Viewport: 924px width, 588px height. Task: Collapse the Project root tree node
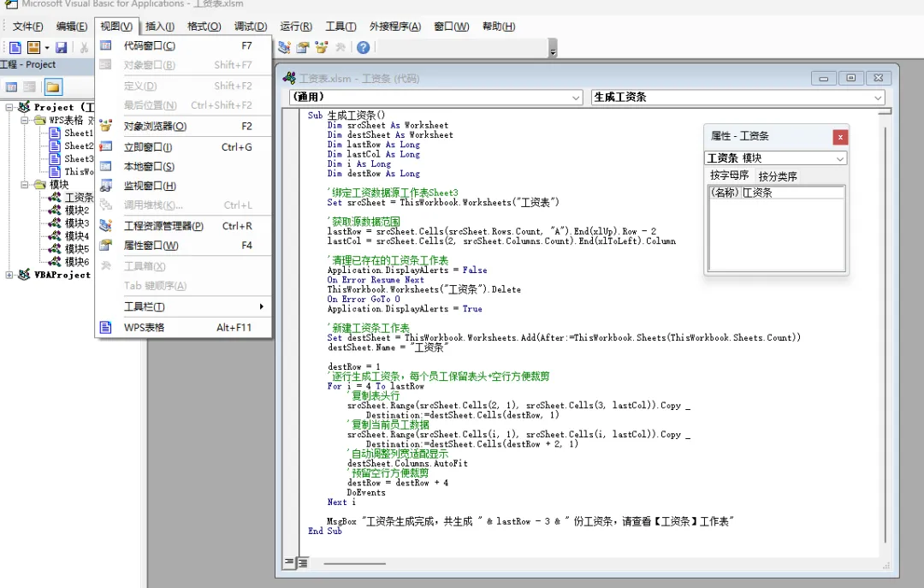coord(9,107)
